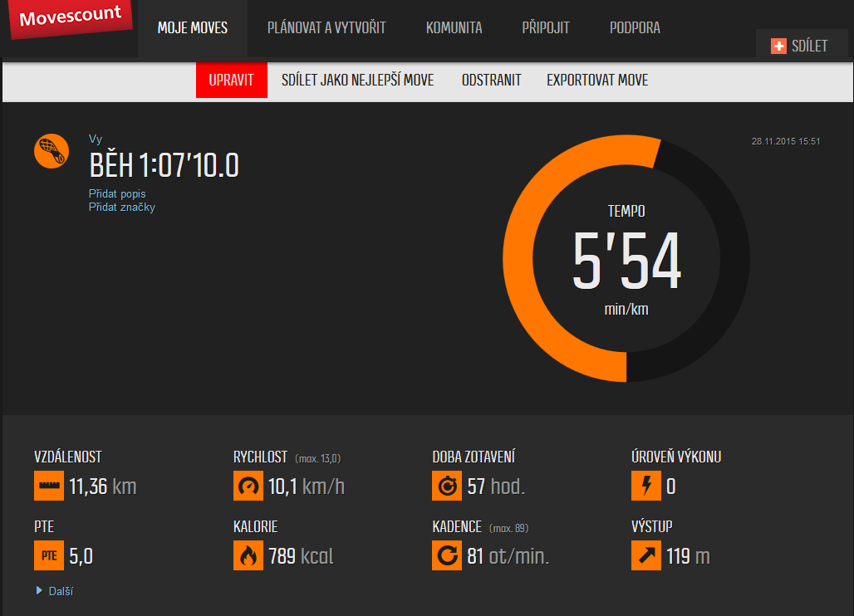This screenshot has width=854, height=616.
Task: Click the distance ruler icon
Action: coord(49,486)
